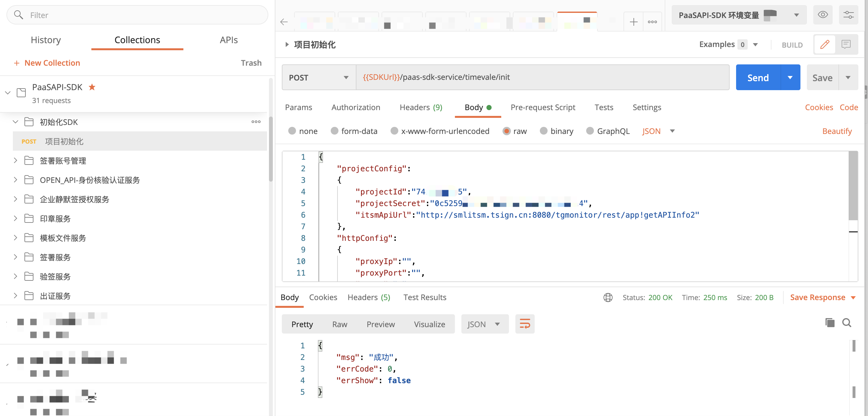Toggle word wrap icon in response viewer
Image resolution: width=868 pixels, height=416 pixels.
[x=525, y=324]
